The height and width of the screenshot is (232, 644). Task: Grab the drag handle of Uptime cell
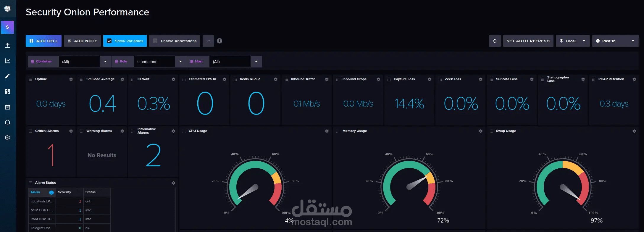point(30,79)
